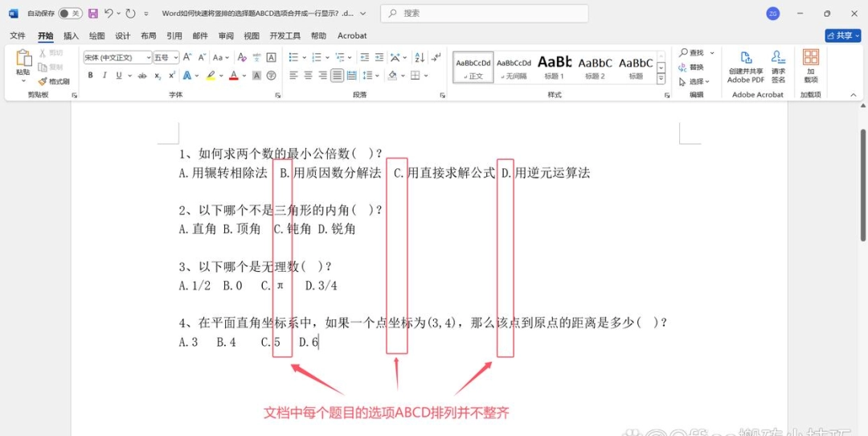Click the Multilevel List icon
Viewport: 868px width, 436px height.
[x=340, y=57]
